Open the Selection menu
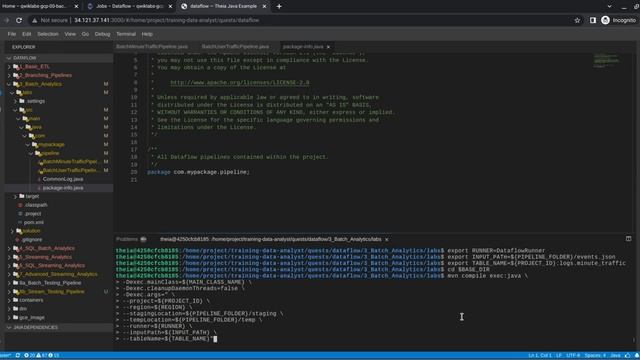 (48, 34)
